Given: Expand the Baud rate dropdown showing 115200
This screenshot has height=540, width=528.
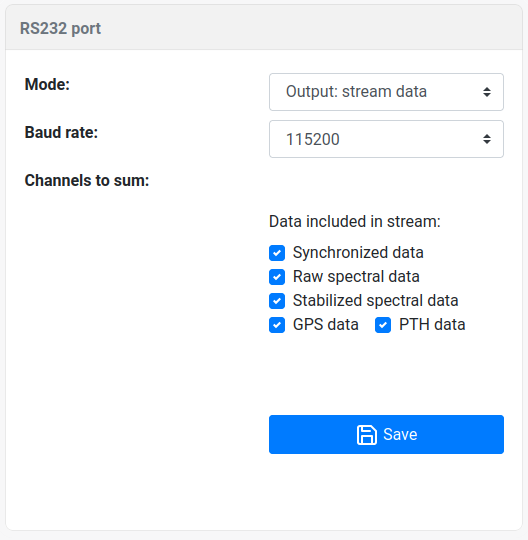Looking at the screenshot, I should point(386,139).
